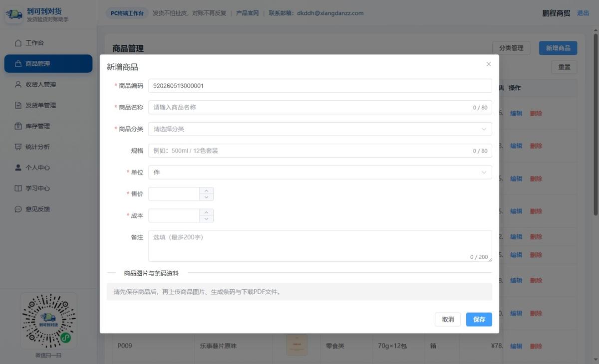The height and width of the screenshot is (364, 599).
Task: Open 个人中心 in the sidebar menu
Action: (x=48, y=168)
